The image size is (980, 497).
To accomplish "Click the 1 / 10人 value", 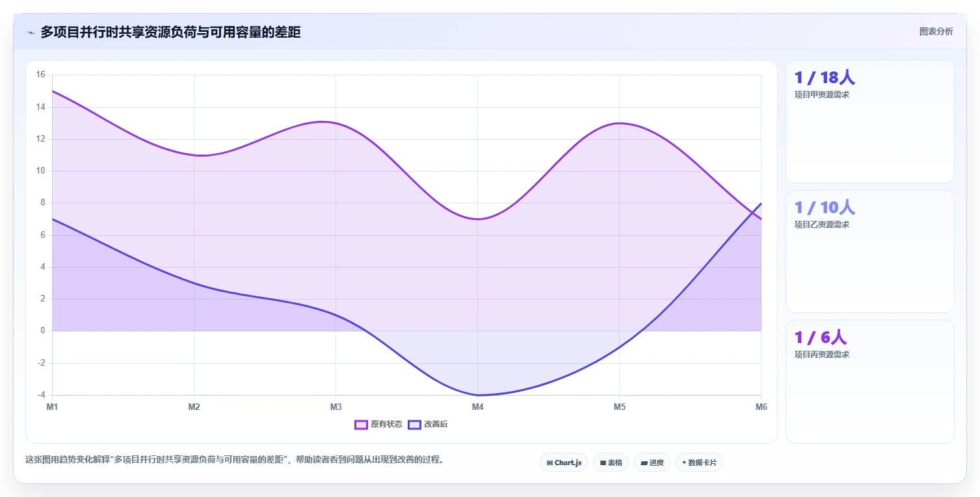I will [825, 207].
